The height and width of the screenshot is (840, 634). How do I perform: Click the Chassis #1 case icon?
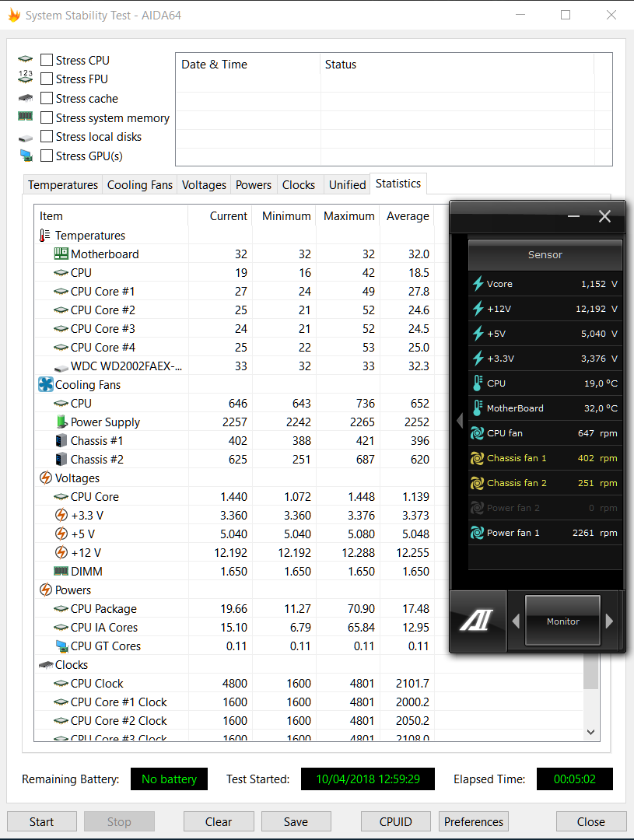61,440
